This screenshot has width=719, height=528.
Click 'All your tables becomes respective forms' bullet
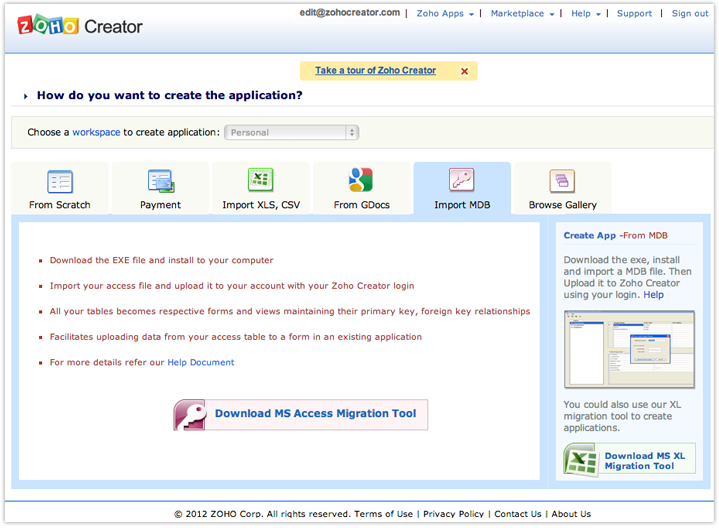[290, 311]
